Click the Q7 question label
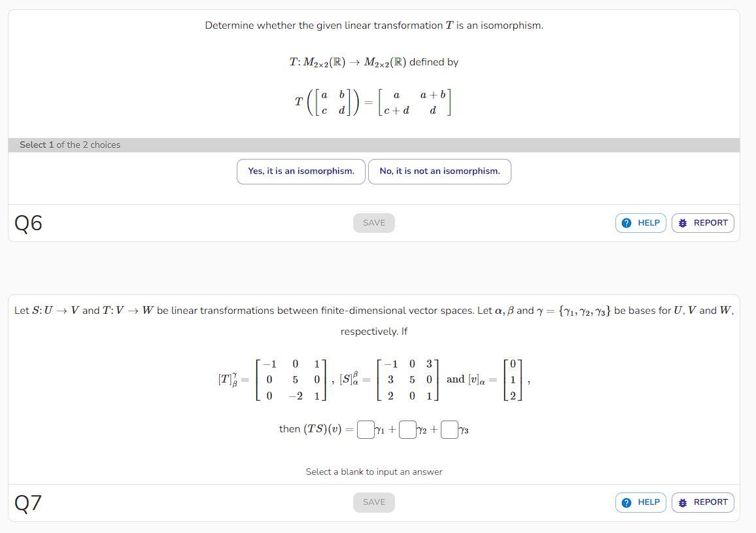Screen dimensions: 756x533 point(28,502)
